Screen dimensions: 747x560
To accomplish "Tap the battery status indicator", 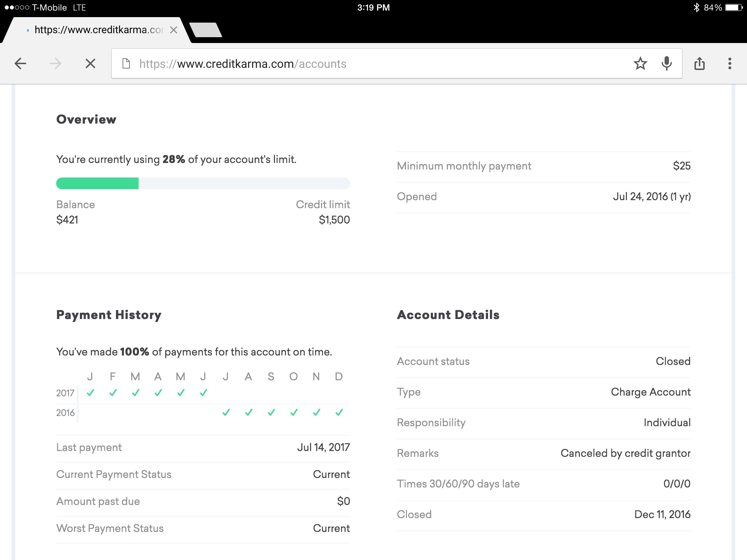I will coord(734,8).
